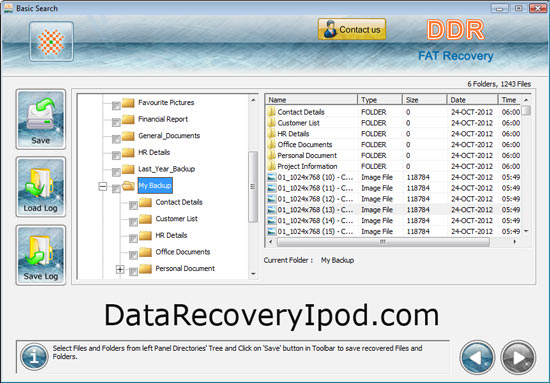Click Project Information folder icon in file list
The image size is (550, 383).
tap(271, 166)
